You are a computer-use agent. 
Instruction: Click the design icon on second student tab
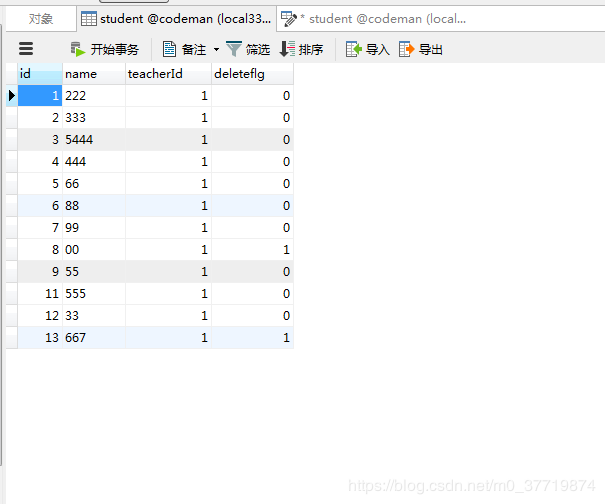point(288,19)
